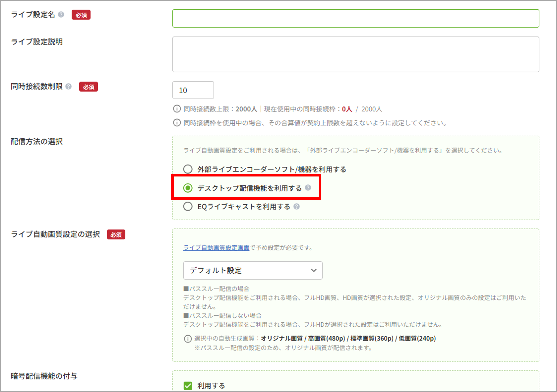Click the 必須 badge beside 同時接続数制限
557x392 pixels.
tap(89, 87)
